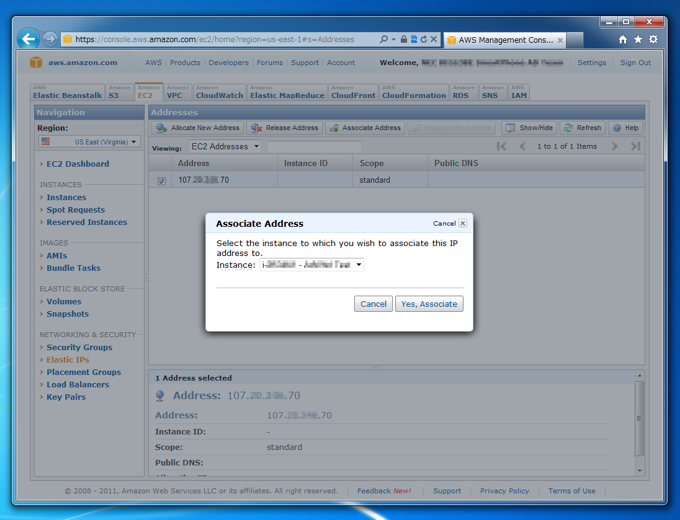Open the Help toolbar button
Image resolution: width=680 pixels, height=520 pixels.
[625, 128]
